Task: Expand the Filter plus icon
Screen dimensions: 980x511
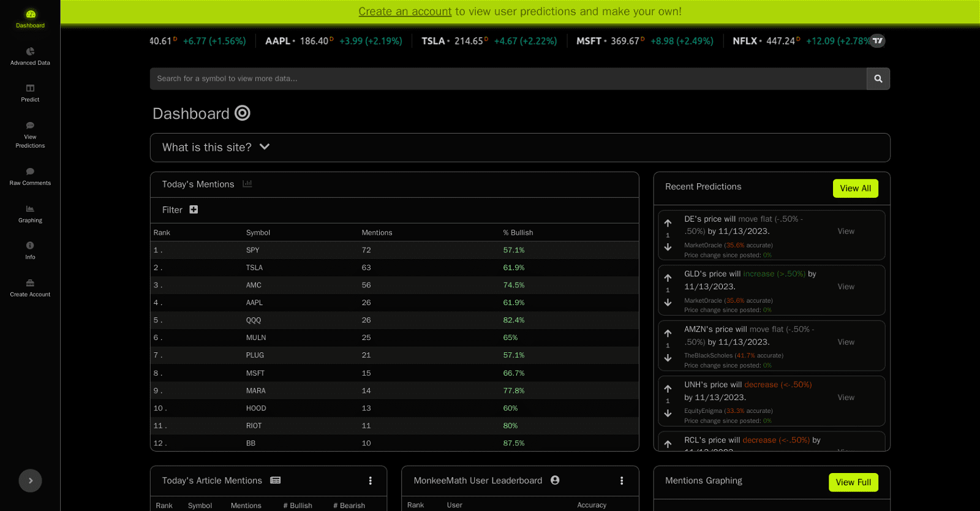Action: click(194, 210)
